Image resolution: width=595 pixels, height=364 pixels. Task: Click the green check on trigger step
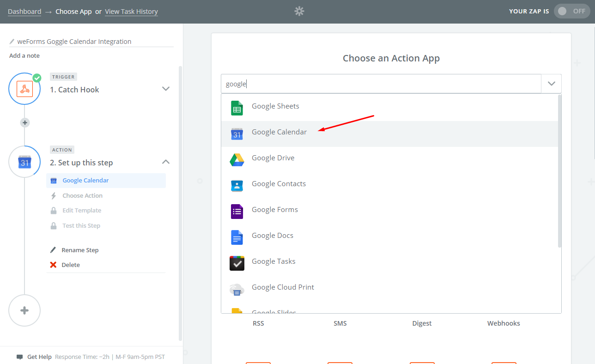click(x=37, y=78)
